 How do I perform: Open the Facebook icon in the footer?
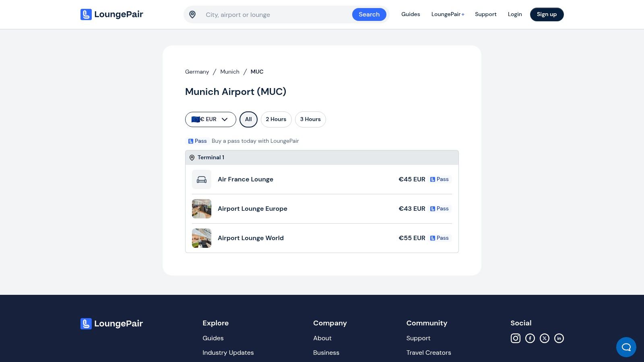pyautogui.click(x=530, y=338)
